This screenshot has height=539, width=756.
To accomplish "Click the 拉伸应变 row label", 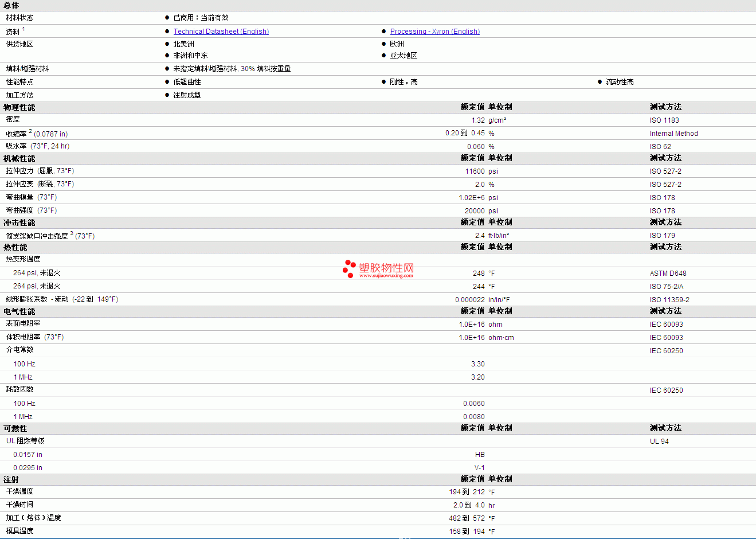I will [x=20, y=184].
